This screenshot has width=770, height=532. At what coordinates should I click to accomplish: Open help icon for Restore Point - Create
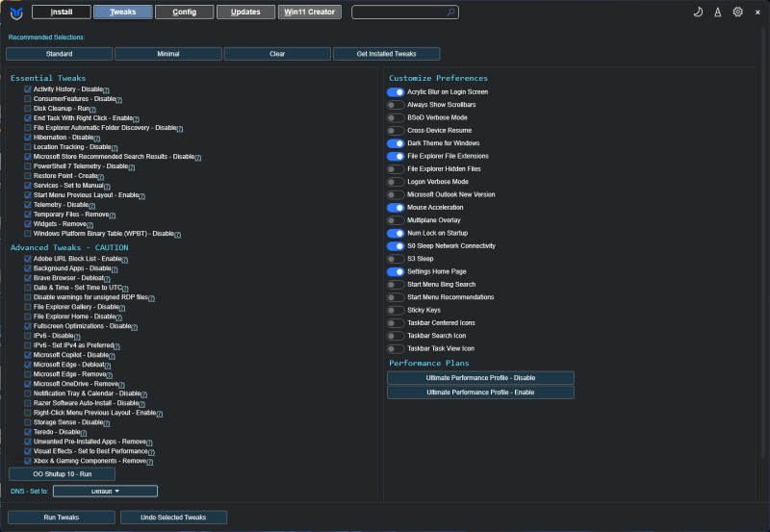pyautogui.click(x=101, y=177)
